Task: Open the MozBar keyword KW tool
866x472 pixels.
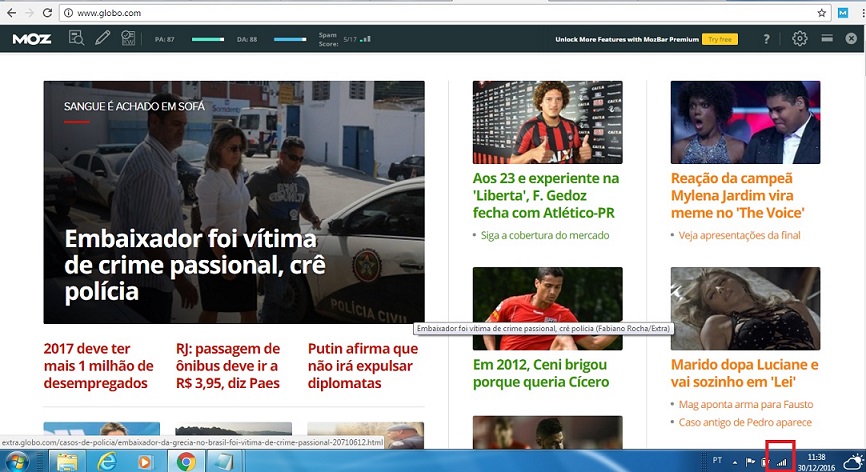Action: point(128,38)
